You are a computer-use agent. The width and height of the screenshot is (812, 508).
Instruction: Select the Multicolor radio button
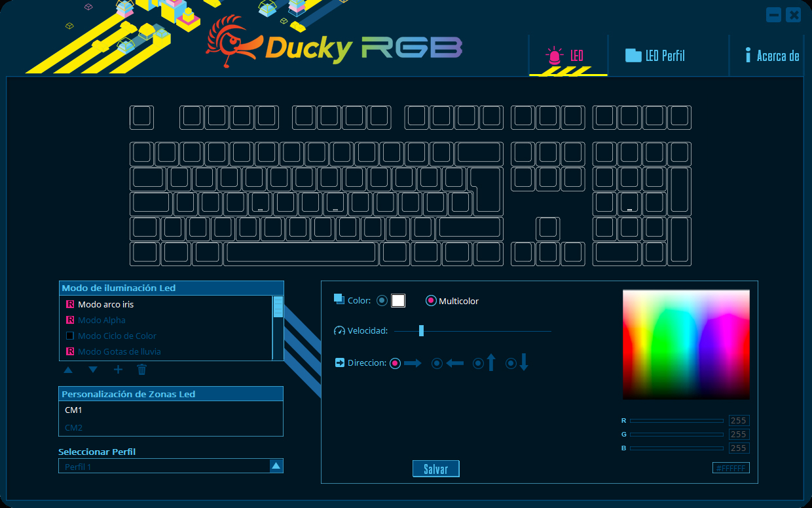431,301
